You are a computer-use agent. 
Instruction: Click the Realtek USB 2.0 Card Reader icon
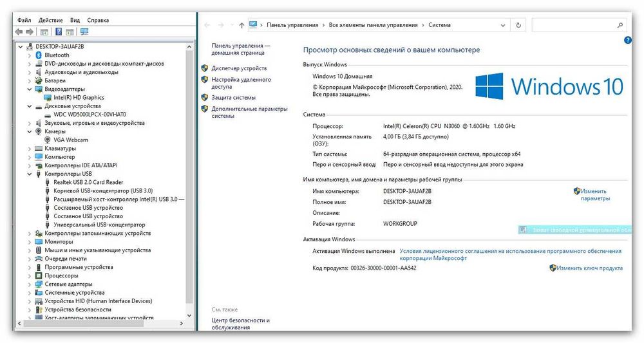[x=48, y=182]
